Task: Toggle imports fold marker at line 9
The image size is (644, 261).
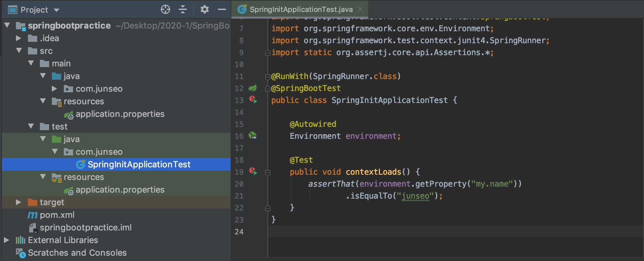Action: coord(268,52)
